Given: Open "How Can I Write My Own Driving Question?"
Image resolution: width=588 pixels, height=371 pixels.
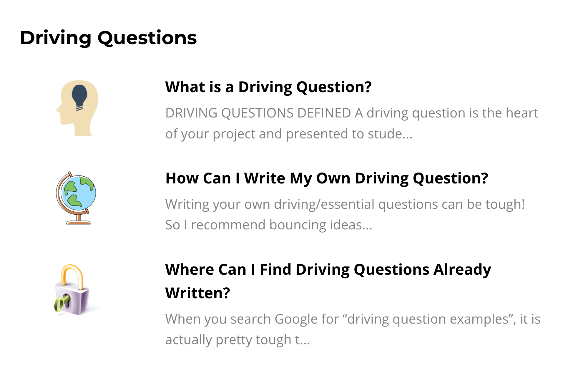Looking at the screenshot, I should click(x=327, y=178).
